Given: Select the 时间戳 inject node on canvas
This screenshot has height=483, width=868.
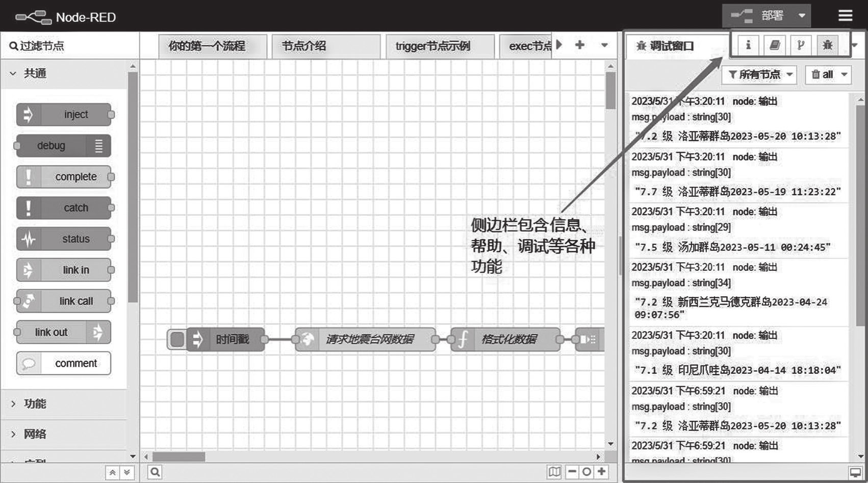Looking at the screenshot, I should (226, 339).
